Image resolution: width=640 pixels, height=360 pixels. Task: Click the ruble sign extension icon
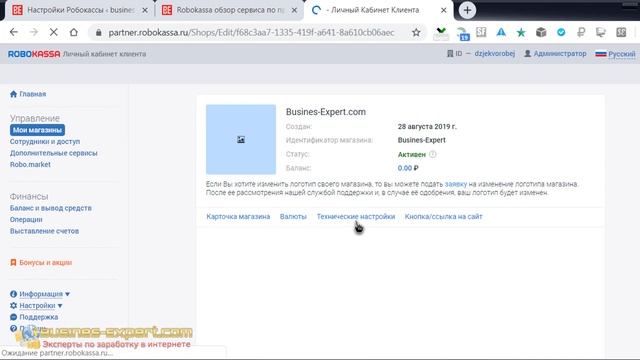tap(581, 32)
